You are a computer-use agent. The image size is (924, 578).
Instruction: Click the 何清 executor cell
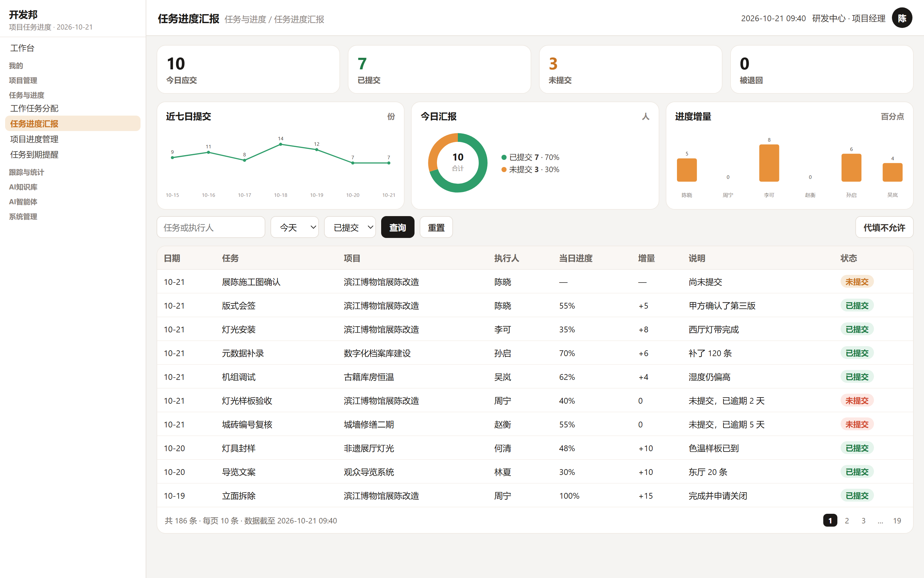pos(502,448)
